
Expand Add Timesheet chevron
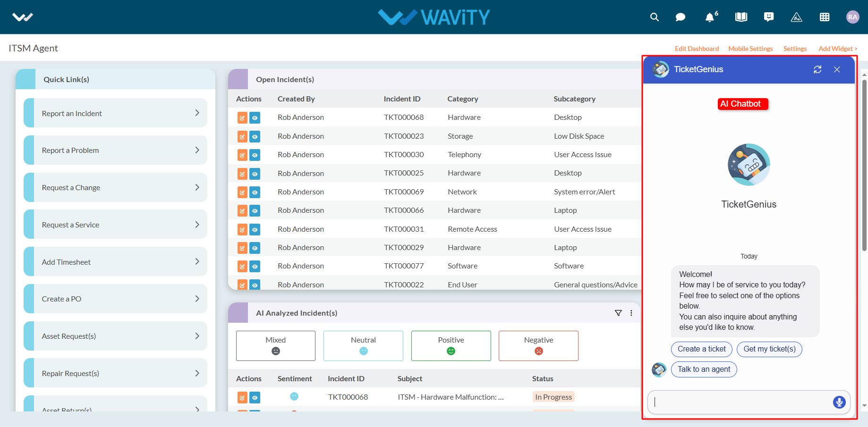pos(197,261)
